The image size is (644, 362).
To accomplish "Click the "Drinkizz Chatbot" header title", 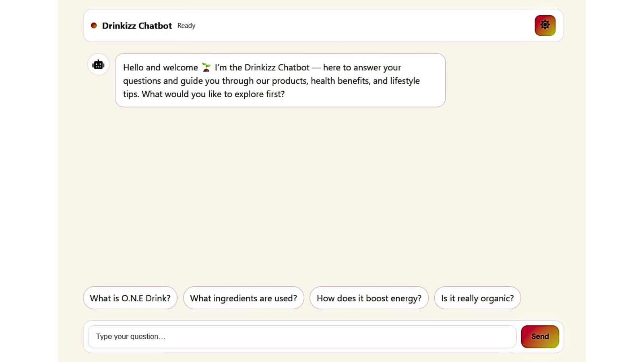I will coord(137,26).
